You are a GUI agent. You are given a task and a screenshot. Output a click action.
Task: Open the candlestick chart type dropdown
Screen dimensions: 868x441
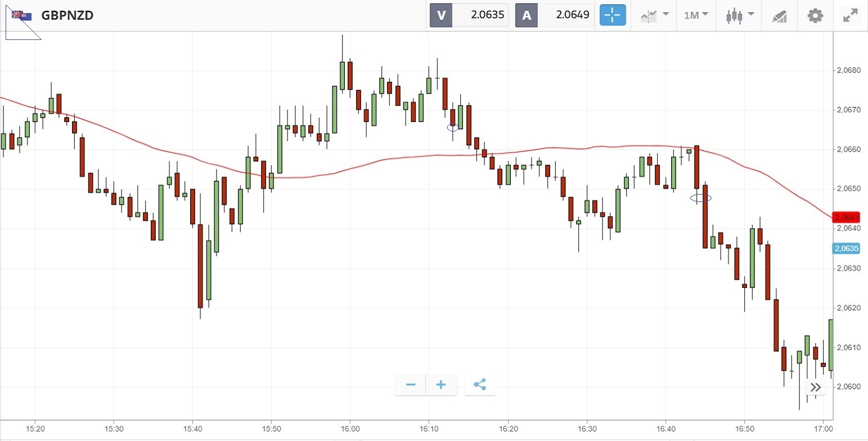coord(740,15)
